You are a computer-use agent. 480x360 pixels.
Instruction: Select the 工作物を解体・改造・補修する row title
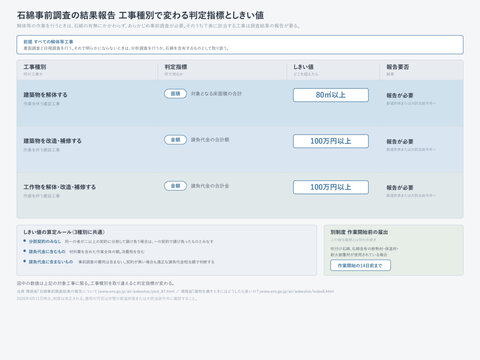[x=60, y=187]
